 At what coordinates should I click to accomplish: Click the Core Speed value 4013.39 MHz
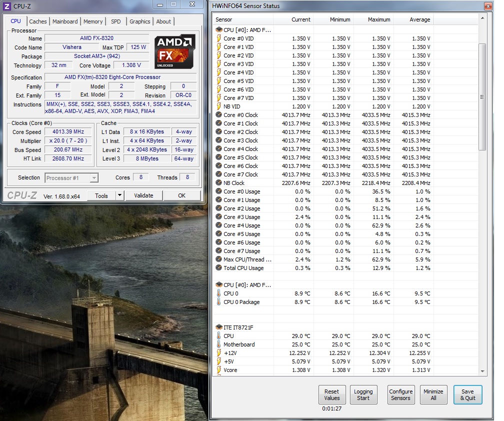pos(68,131)
